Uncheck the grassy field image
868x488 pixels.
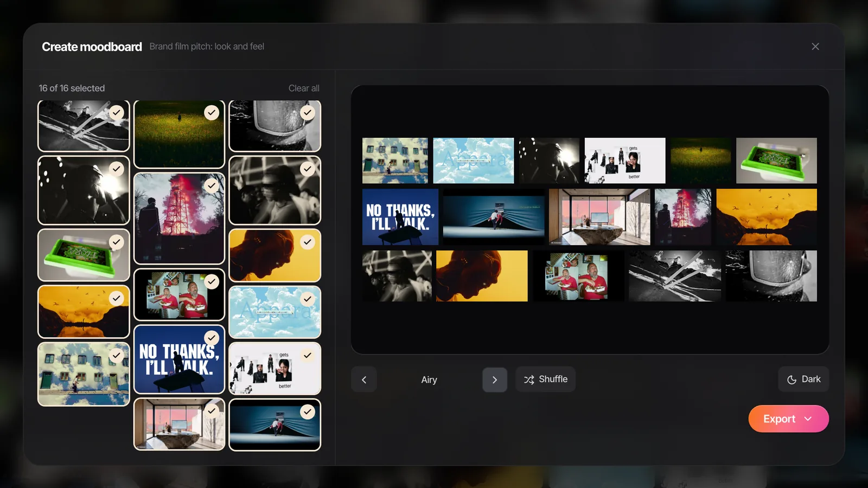click(x=212, y=112)
